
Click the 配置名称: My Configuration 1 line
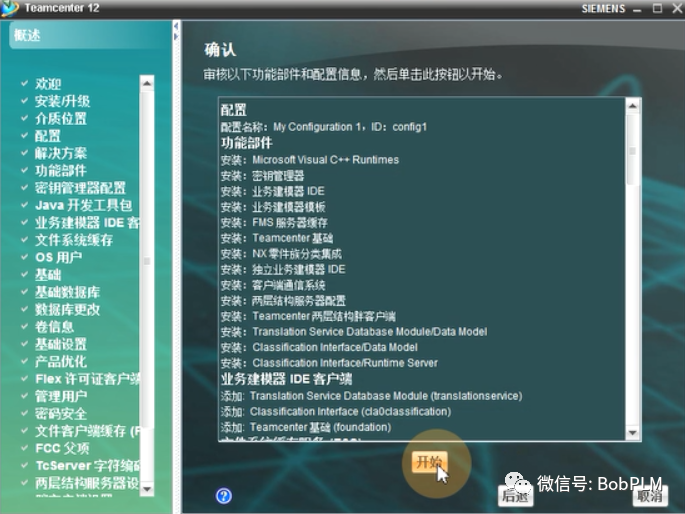point(324,127)
